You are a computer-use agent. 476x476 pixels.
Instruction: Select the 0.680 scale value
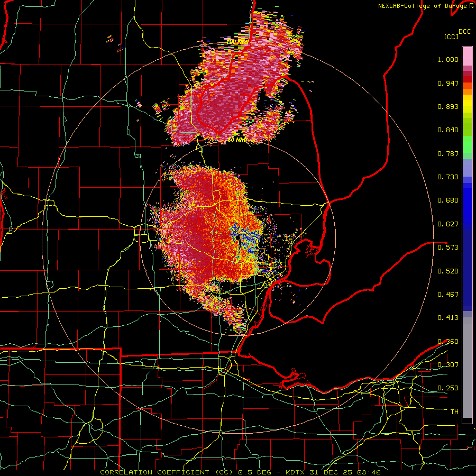pyautogui.click(x=448, y=200)
